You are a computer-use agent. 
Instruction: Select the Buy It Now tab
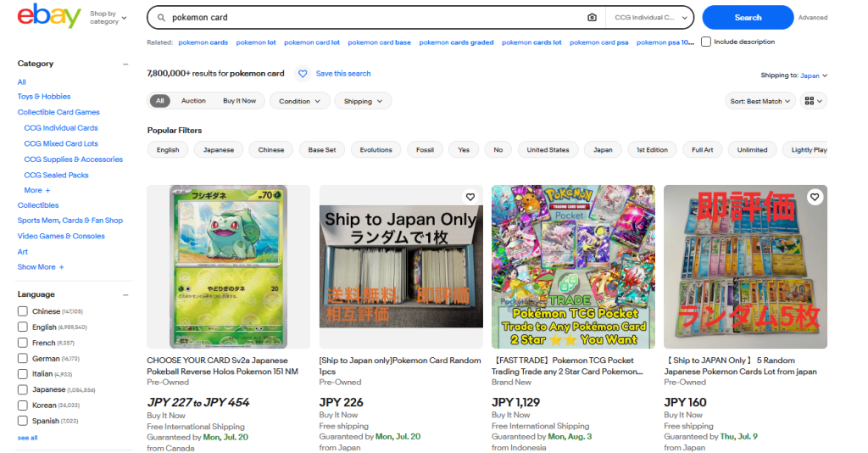[x=239, y=101]
